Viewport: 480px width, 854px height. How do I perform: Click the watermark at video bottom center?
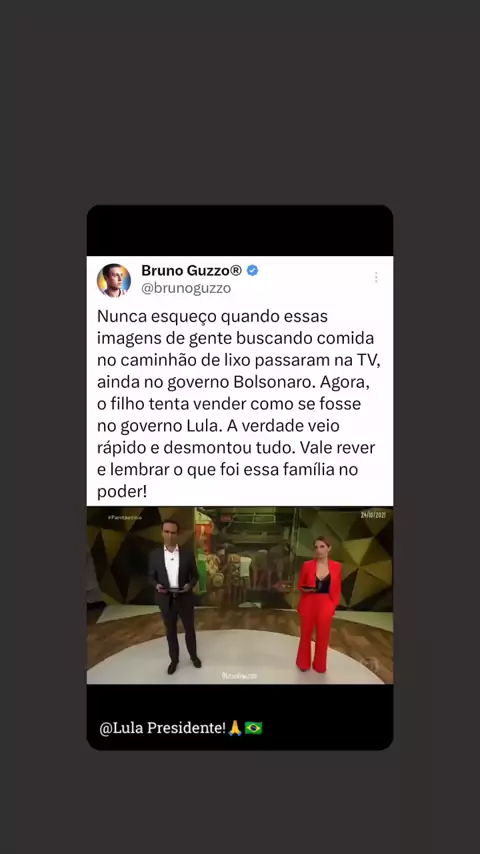pyautogui.click(x=239, y=675)
